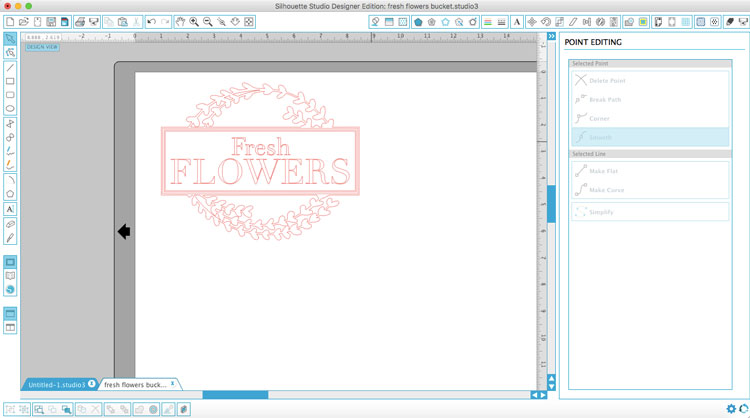Open Preferences via the gear icon
The width and height of the screenshot is (750, 418).
pos(731,408)
